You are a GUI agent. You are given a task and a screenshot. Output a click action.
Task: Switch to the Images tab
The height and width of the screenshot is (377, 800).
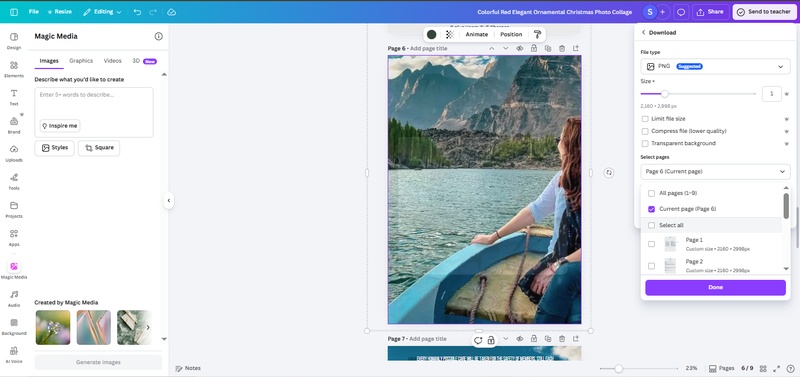click(49, 61)
